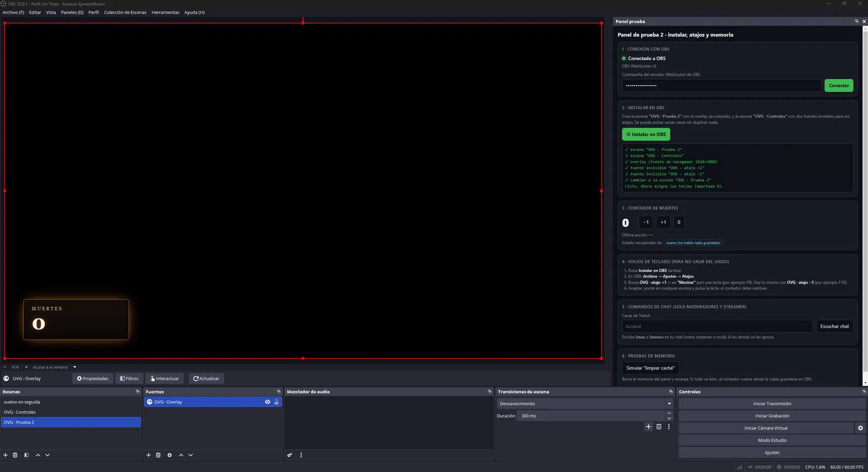Increase the transition duration with the up arrow

pyautogui.click(x=669, y=413)
